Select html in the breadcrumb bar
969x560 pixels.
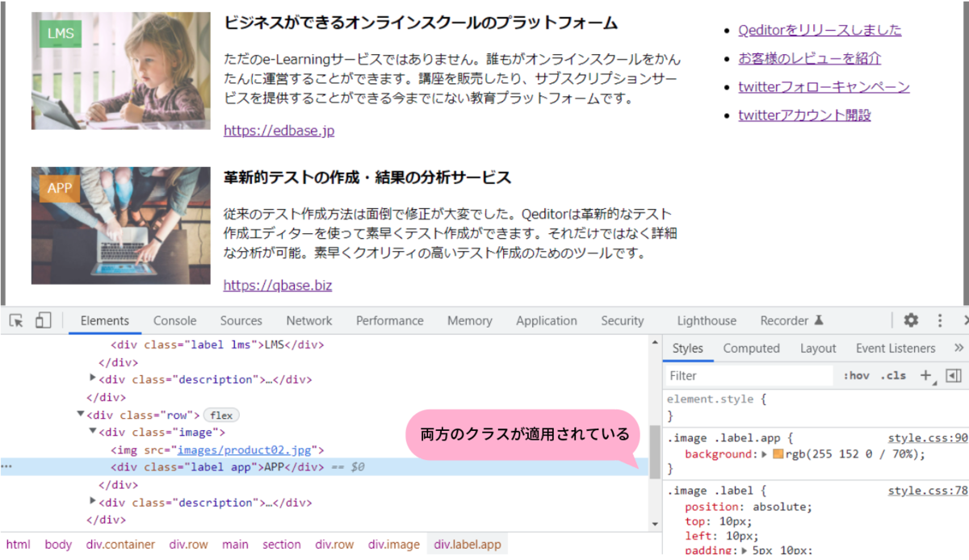click(18, 544)
